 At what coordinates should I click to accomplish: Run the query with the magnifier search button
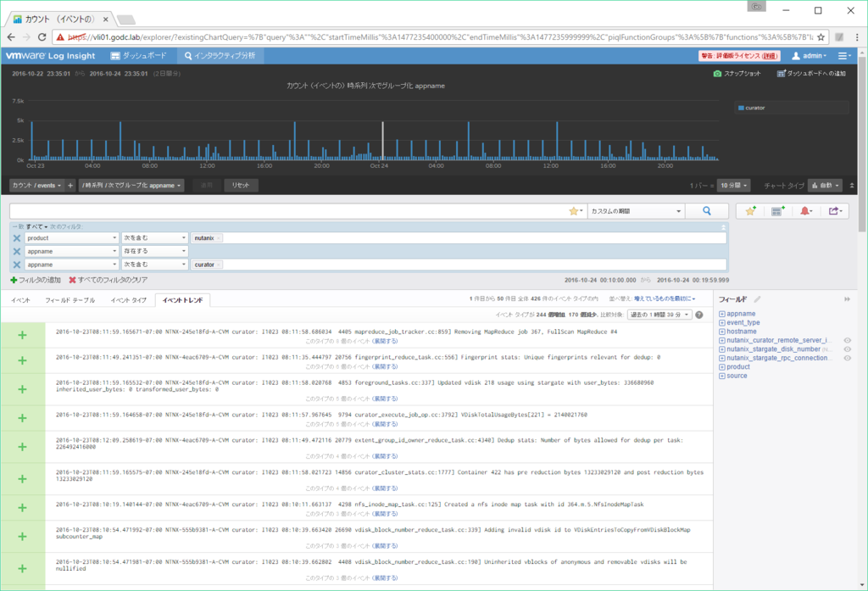pos(706,211)
